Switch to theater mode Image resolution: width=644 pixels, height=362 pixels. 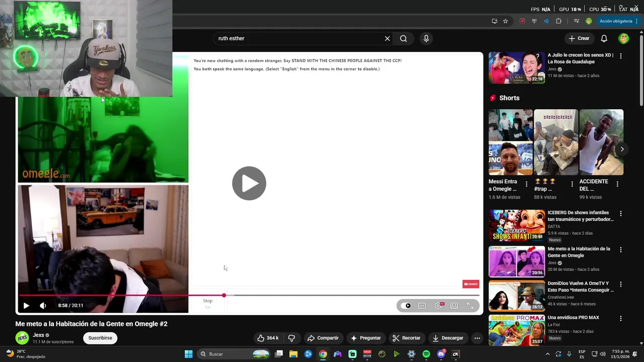454,306
